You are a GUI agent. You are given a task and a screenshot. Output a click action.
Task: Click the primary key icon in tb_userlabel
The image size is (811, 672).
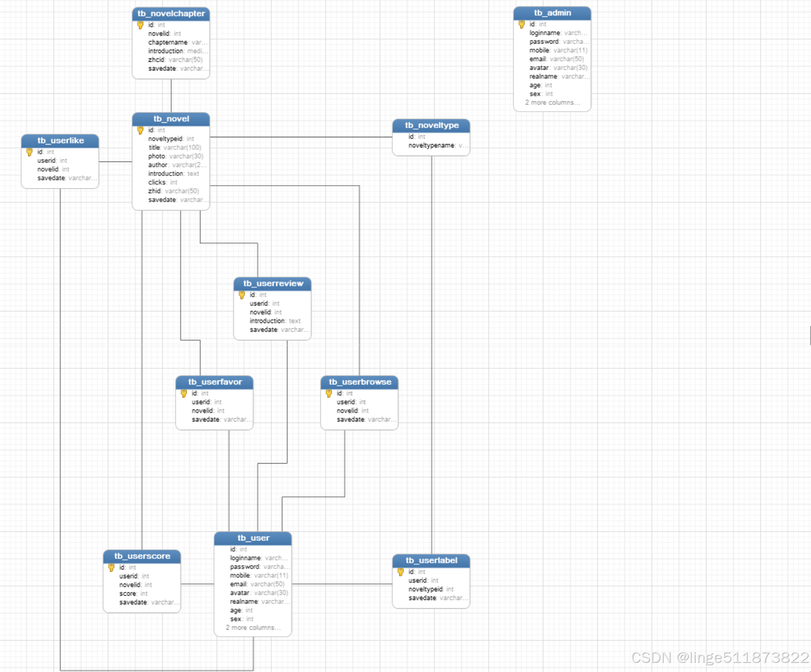401,572
